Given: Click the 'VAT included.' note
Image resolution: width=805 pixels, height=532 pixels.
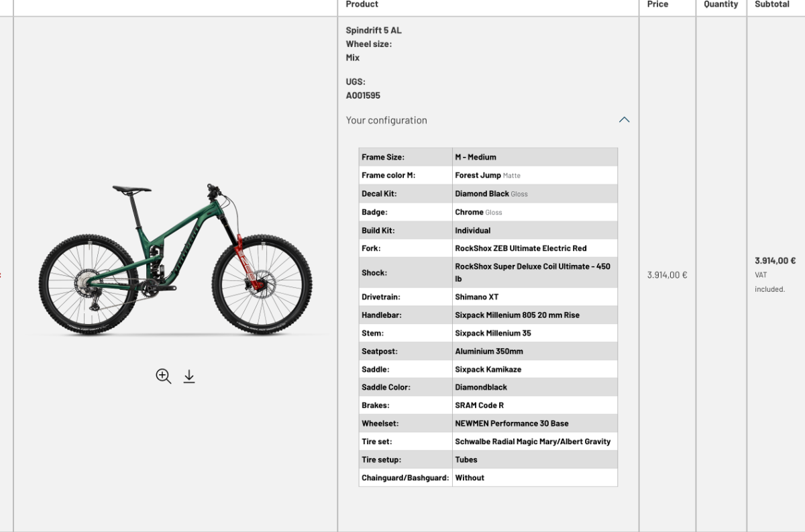Looking at the screenshot, I should tap(769, 282).
